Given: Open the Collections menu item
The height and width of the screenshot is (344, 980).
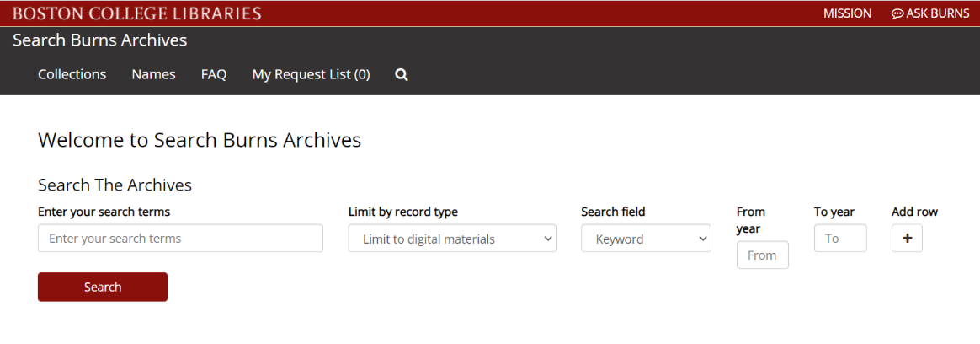Looking at the screenshot, I should point(72,74).
